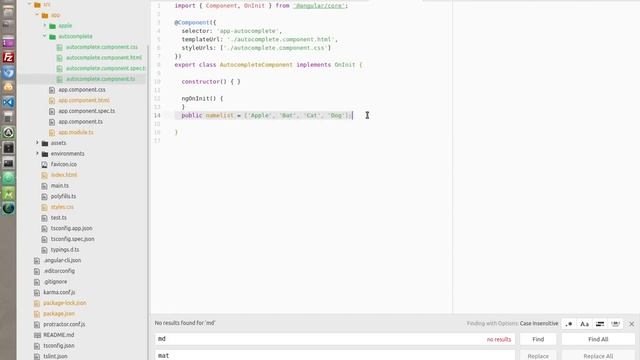Screen dimensions: 640x360
Task: Click the red 'no results' indicator
Action: point(499,339)
